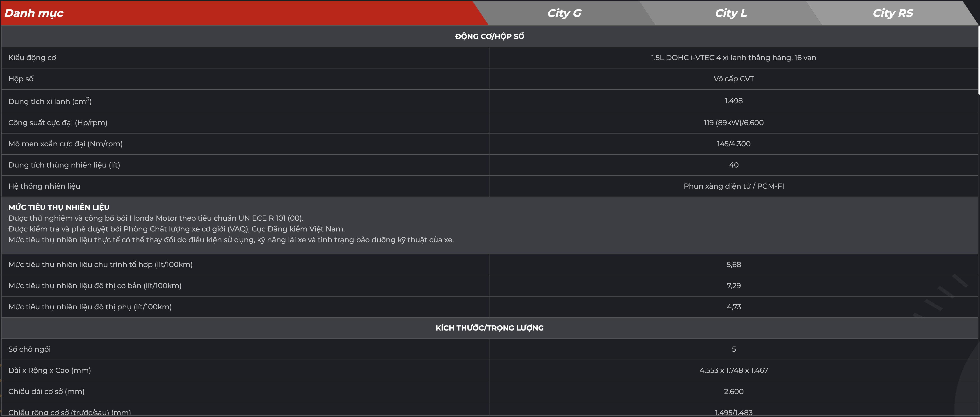Click the Chiều dài cơ sở label

click(x=46, y=392)
